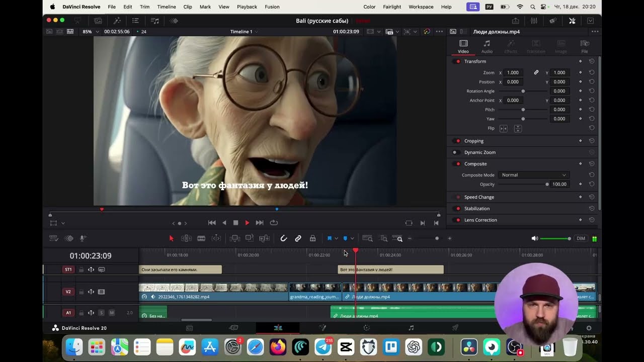Click the Detail Zoom icon
The width and height of the screenshot is (644, 362).
(x=384, y=238)
